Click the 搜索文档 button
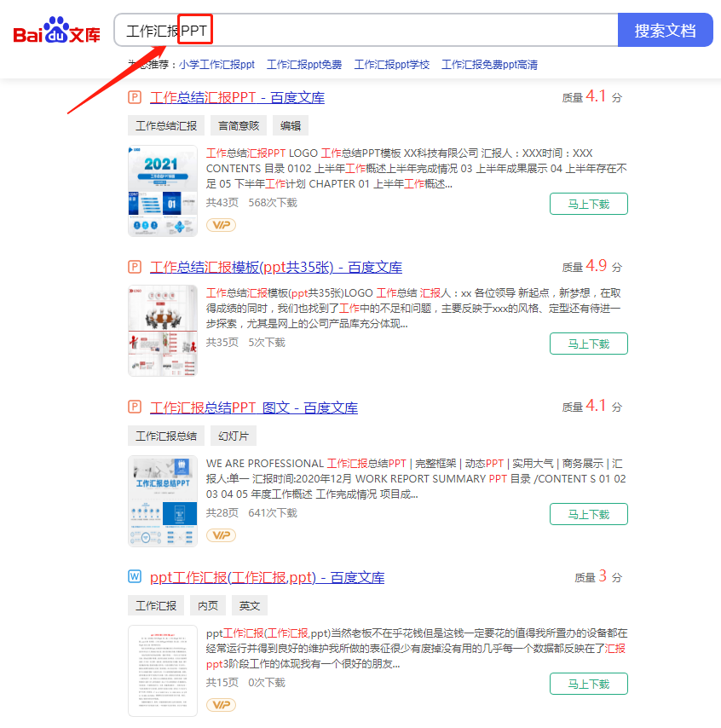This screenshot has height=728, width=721. [x=665, y=30]
